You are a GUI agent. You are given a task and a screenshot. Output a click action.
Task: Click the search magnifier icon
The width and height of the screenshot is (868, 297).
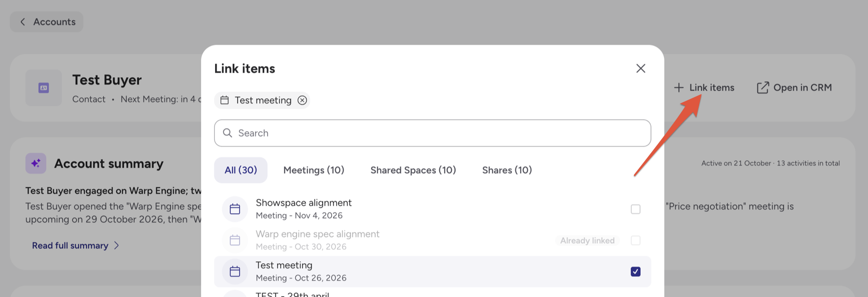click(228, 133)
